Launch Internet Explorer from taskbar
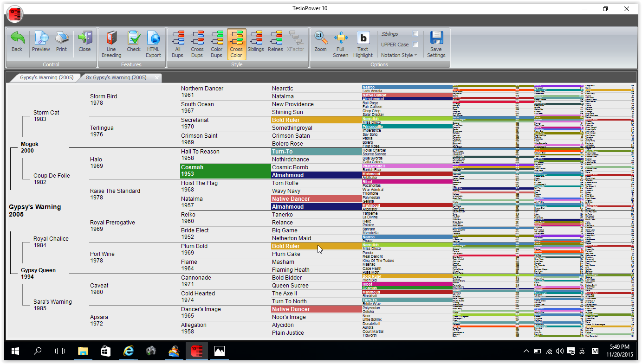642x364 pixels. tap(128, 351)
